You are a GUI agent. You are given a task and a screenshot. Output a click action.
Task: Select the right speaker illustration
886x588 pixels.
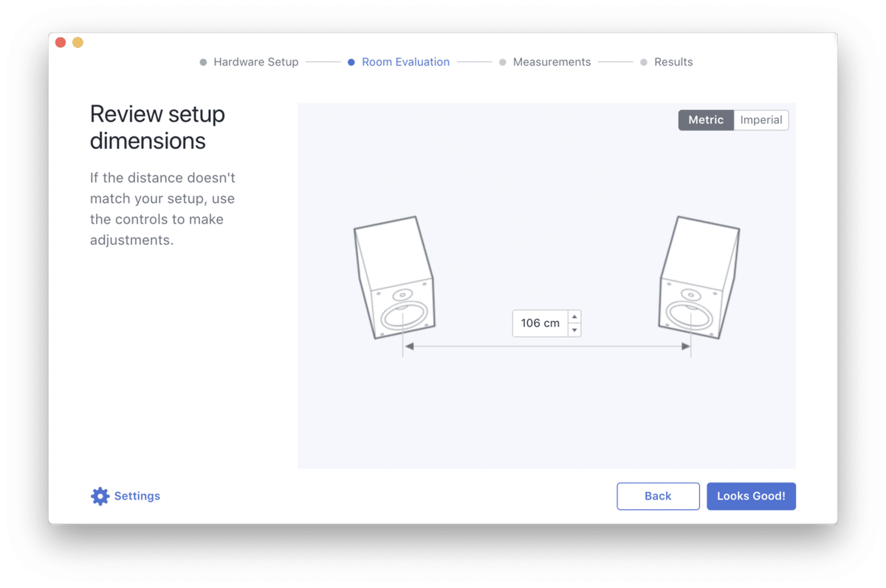tap(698, 277)
